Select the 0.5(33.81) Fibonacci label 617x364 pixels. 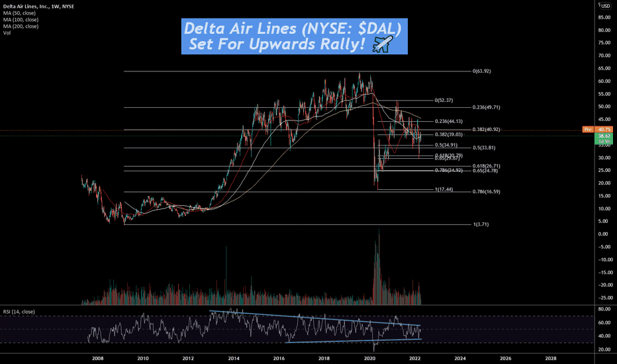coord(484,148)
